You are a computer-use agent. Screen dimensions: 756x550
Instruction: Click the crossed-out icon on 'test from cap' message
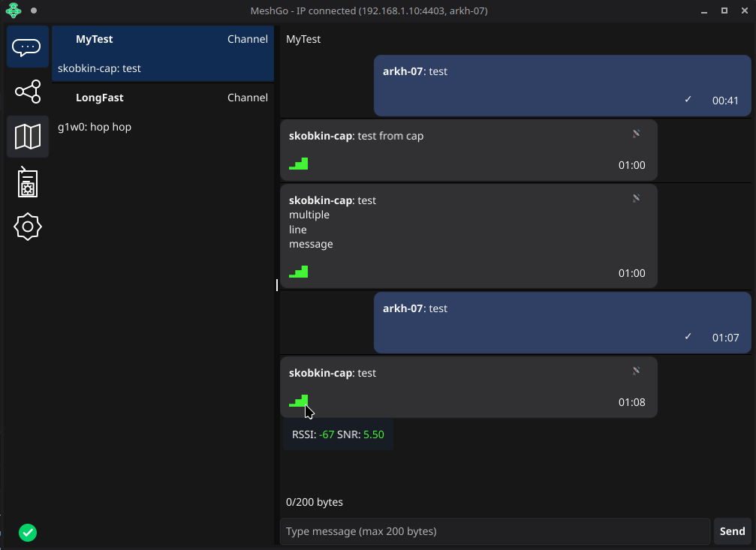click(x=637, y=134)
